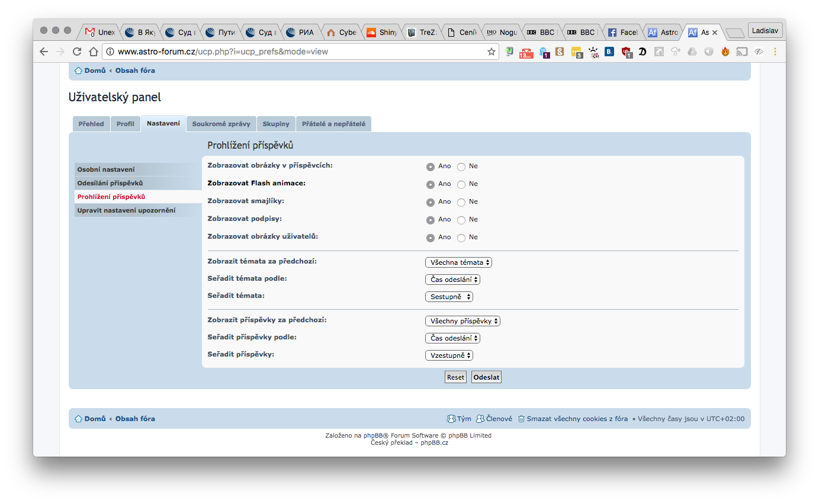Screen dimensions: 819x504
Task: Open the Vzestupně sort order dropdown
Action: pyautogui.click(x=449, y=355)
